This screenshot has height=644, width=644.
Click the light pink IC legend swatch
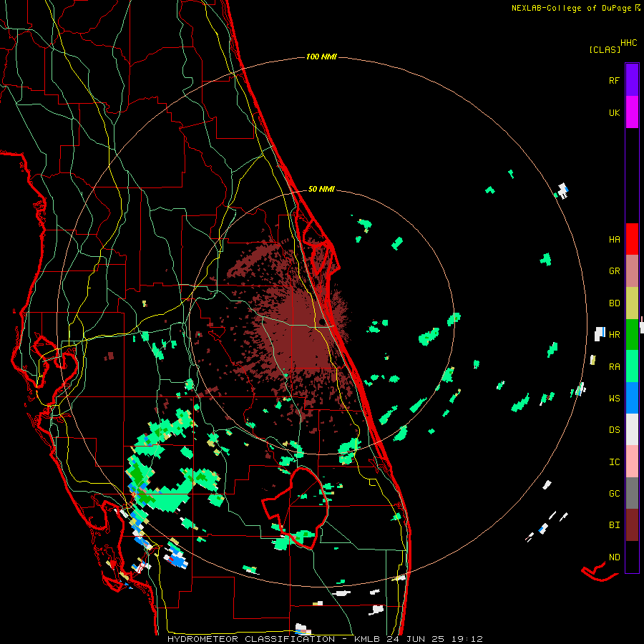coord(632,462)
